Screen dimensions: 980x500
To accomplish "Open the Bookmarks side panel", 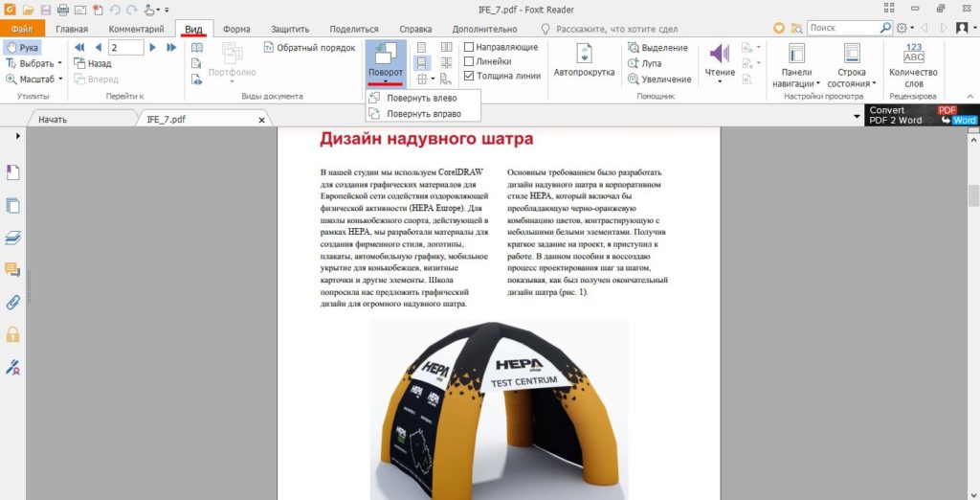I will pos(12,172).
